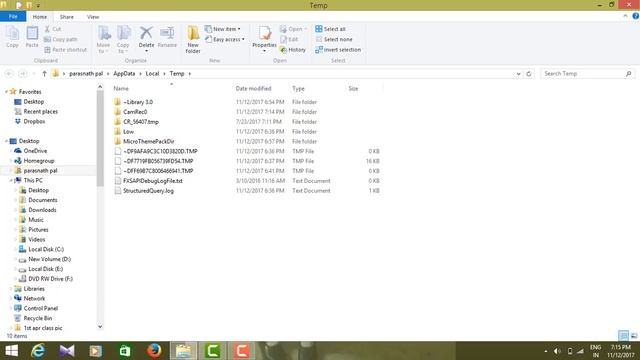The height and width of the screenshot is (360, 640).
Task: Collapse the This PC tree node
Action: (x=11, y=180)
